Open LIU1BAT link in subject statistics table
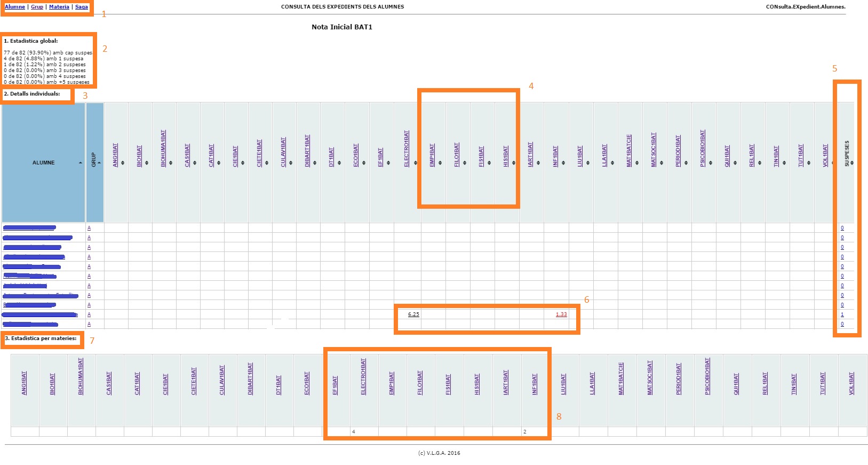Image resolution: width=868 pixels, height=465 pixels. (563, 384)
